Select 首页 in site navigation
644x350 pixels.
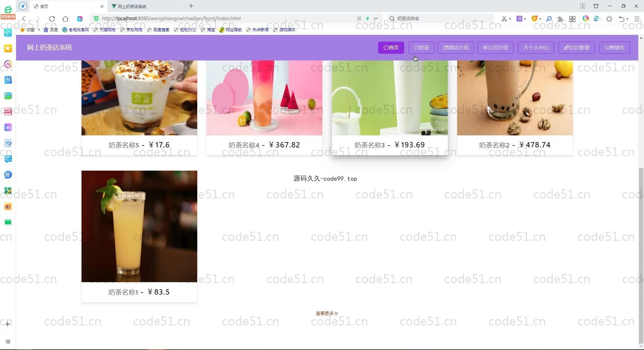pos(391,48)
